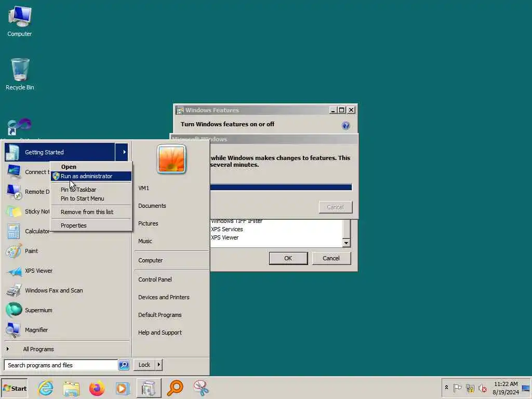Open Pictures from Start menu

click(148, 223)
